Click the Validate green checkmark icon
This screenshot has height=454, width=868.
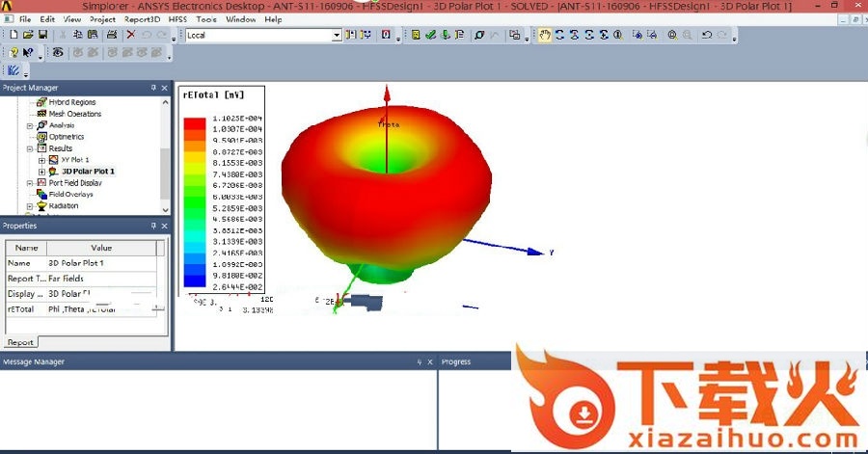point(431,35)
